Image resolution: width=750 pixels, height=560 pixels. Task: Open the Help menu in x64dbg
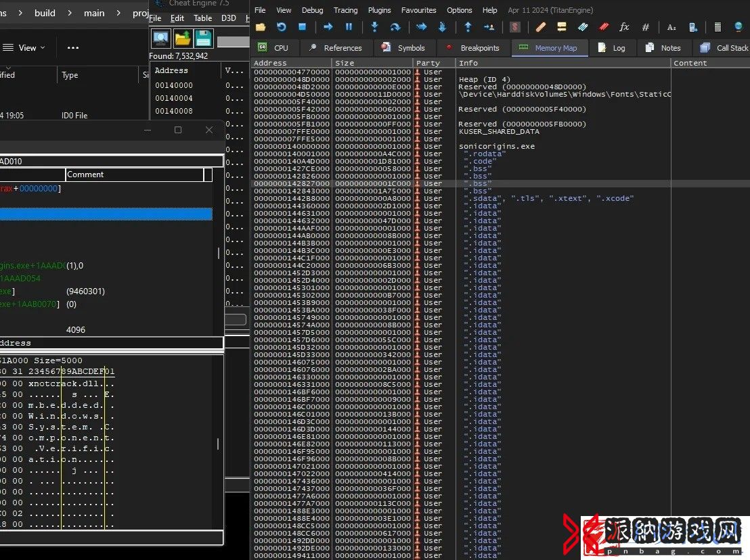click(490, 10)
